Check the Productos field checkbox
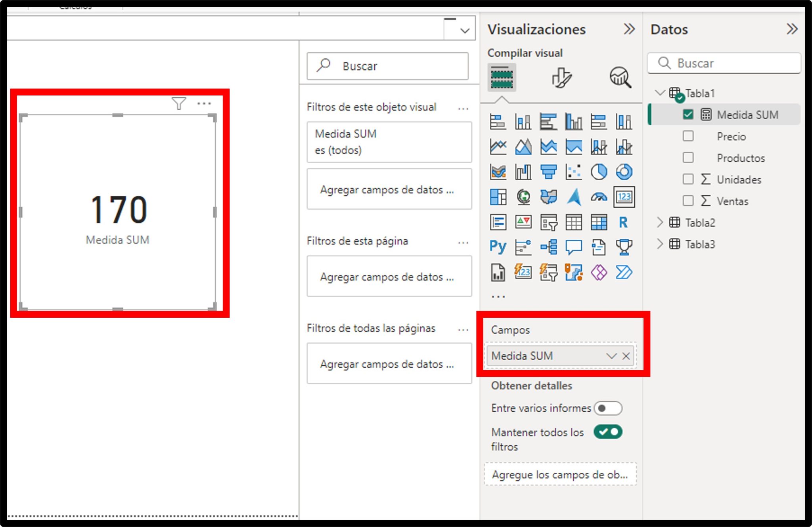This screenshot has height=527, width=812. (688, 157)
